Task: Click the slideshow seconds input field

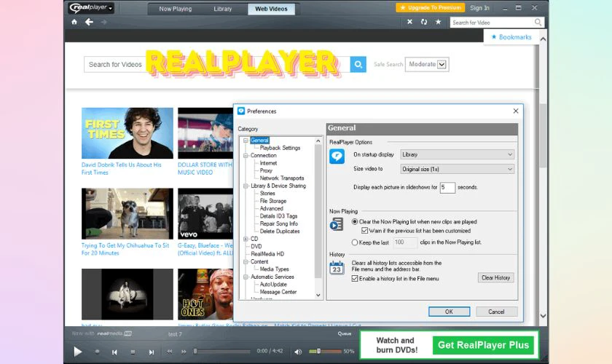Action: [x=447, y=187]
